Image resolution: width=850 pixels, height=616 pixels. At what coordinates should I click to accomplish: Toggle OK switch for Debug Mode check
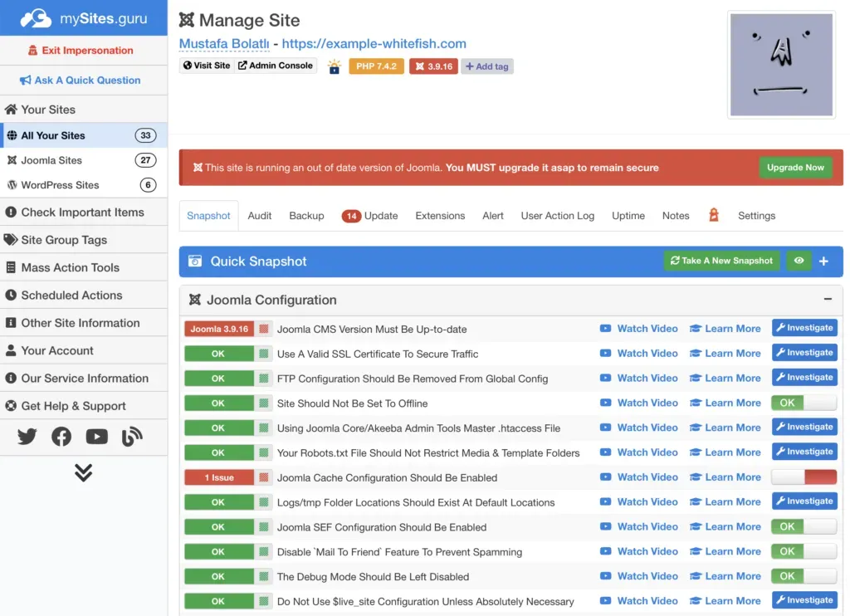coord(804,575)
